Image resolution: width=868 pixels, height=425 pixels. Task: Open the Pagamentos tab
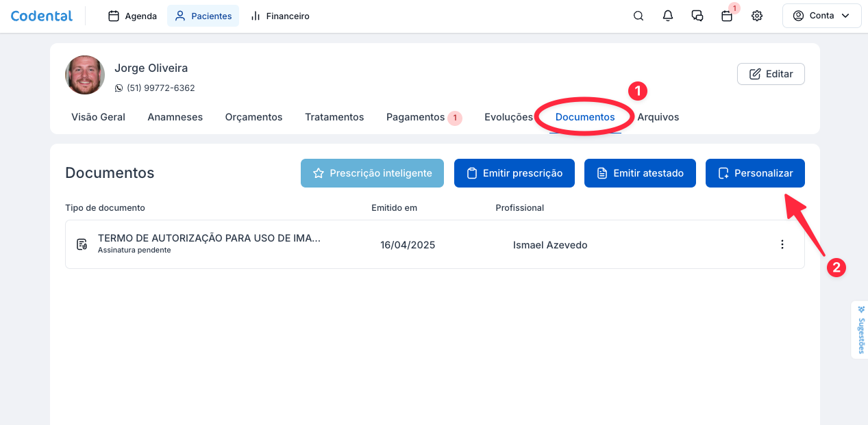point(416,117)
